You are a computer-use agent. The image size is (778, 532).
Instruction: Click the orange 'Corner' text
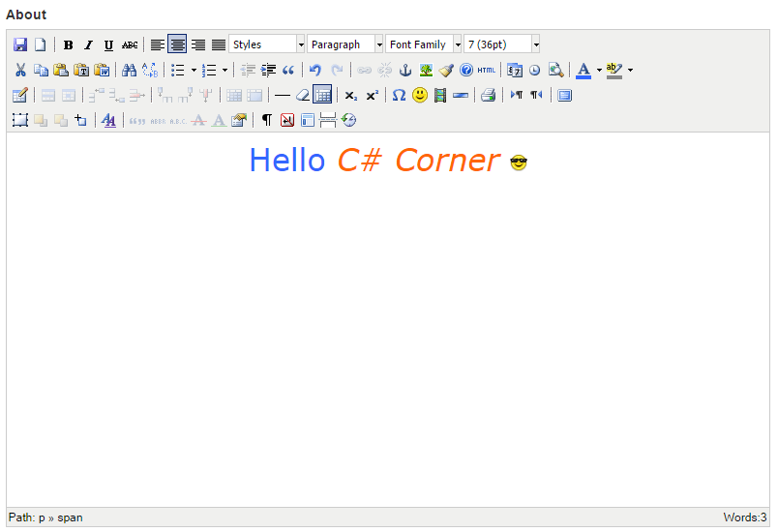pyautogui.click(x=448, y=161)
